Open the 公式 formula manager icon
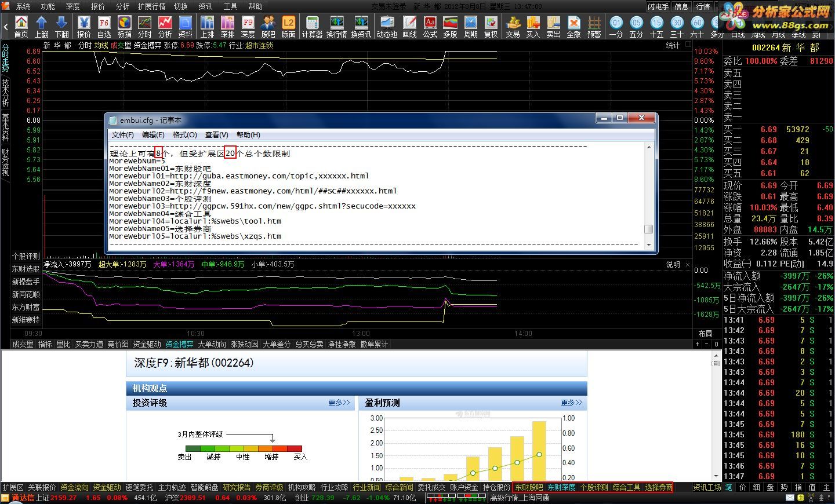 430,27
